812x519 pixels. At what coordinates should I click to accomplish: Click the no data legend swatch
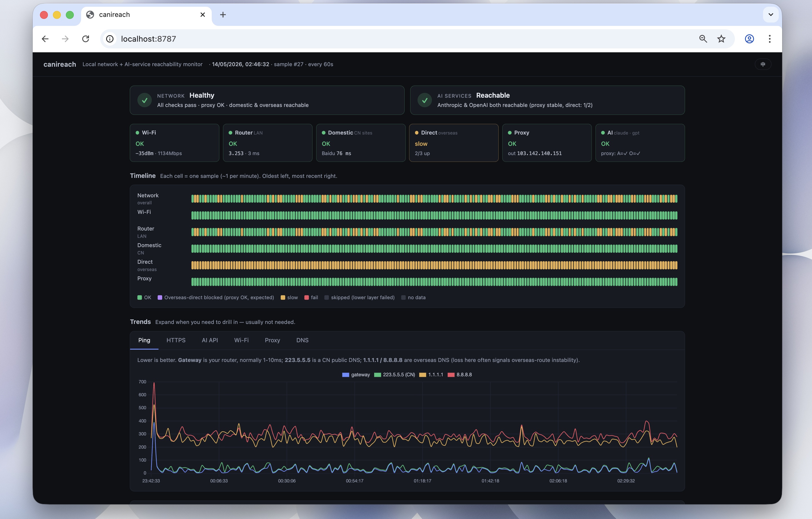click(x=403, y=297)
